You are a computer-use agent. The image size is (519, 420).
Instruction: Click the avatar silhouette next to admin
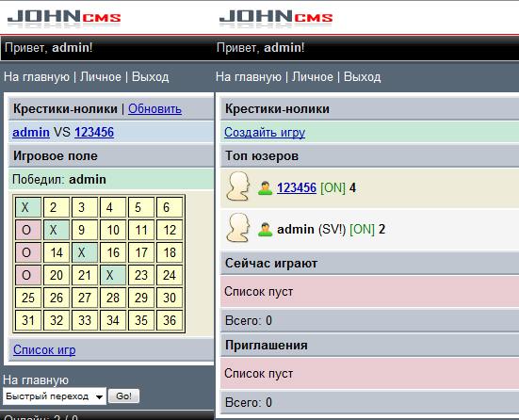[x=238, y=229]
